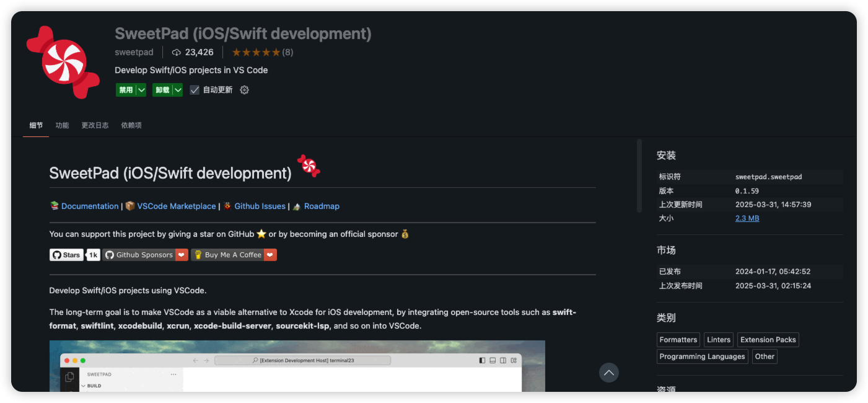Click the 上次发布时间 value 2025-03-31, 02:15:24
The height and width of the screenshot is (403, 868).
[x=773, y=286]
